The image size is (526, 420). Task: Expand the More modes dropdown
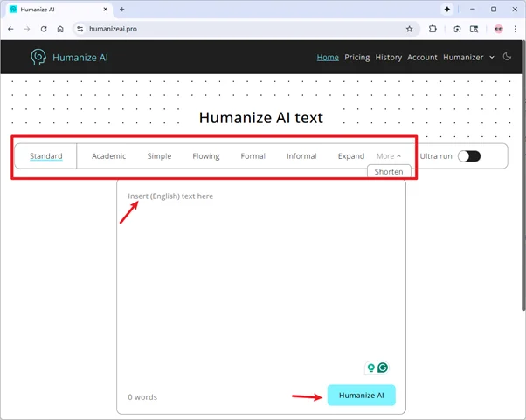pyautogui.click(x=389, y=156)
